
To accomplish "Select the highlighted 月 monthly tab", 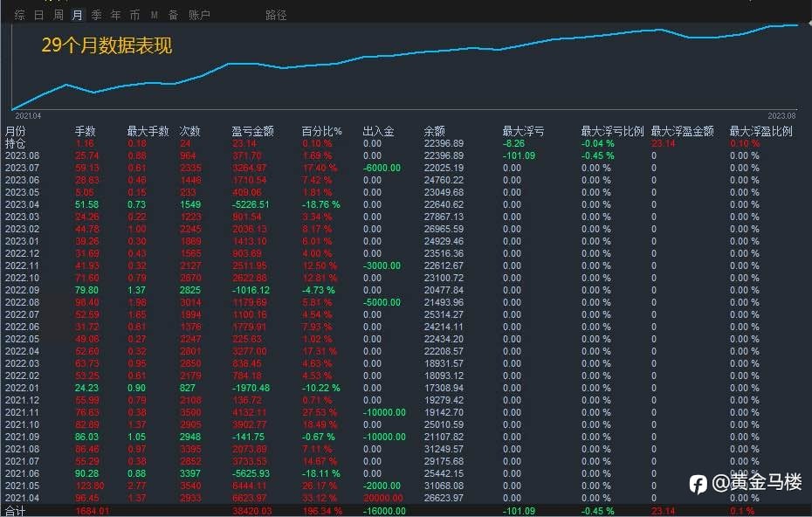I will [x=77, y=15].
